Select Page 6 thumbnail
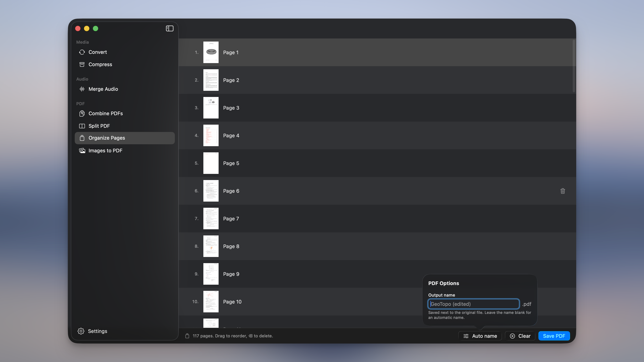644x362 pixels. [x=211, y=191]
